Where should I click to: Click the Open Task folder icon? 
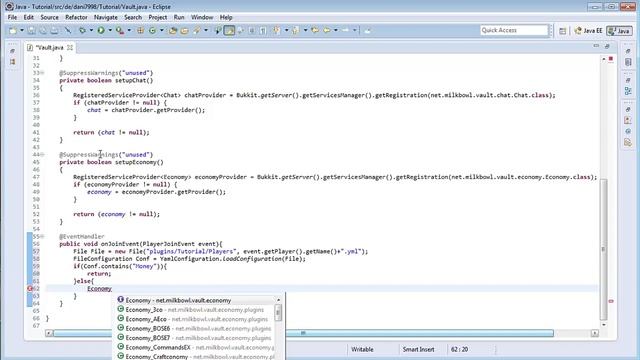(184, 31)
